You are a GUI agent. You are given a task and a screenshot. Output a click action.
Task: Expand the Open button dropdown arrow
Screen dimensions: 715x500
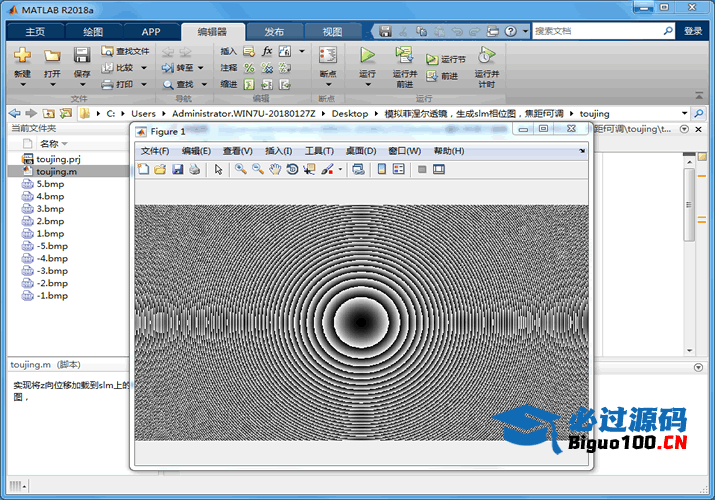[x=52, y=85]
